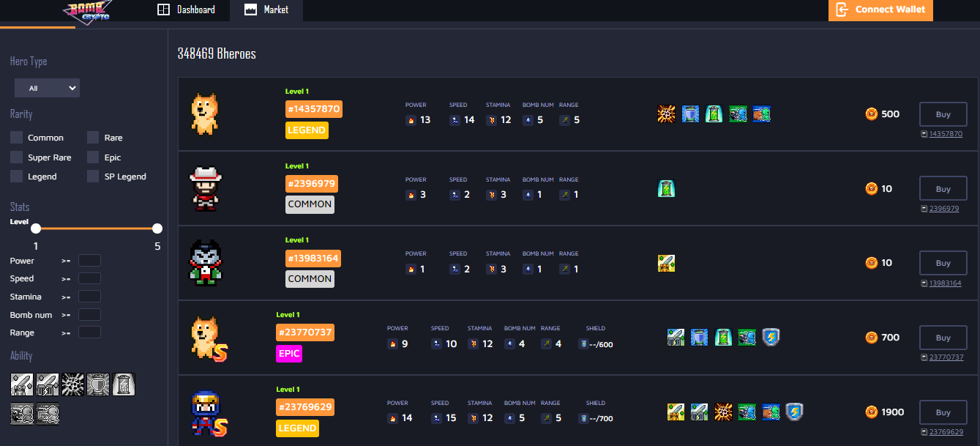
Task: Tick the Rare rarity checkbox
Action: coord(93,138)
